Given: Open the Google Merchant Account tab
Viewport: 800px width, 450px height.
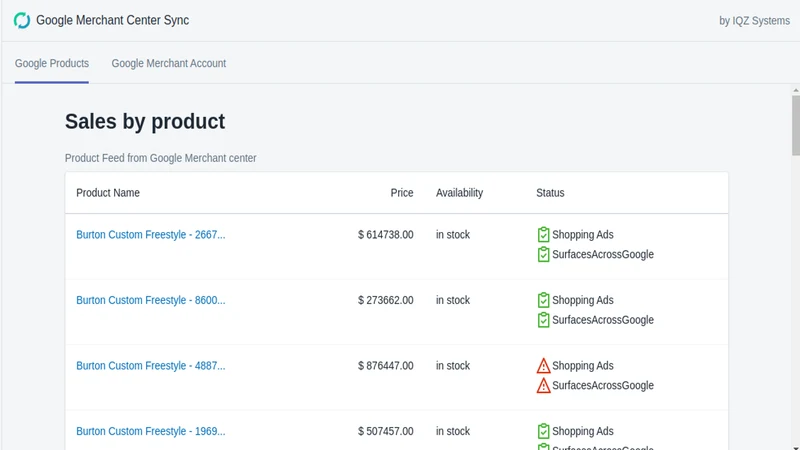Looking at the screenshot, I should tap(168, 63).
